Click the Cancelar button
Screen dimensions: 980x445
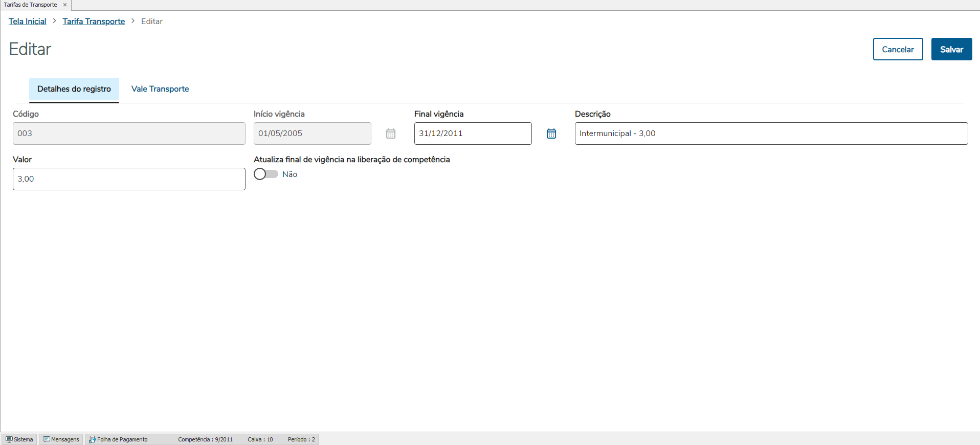pos(898,49)
